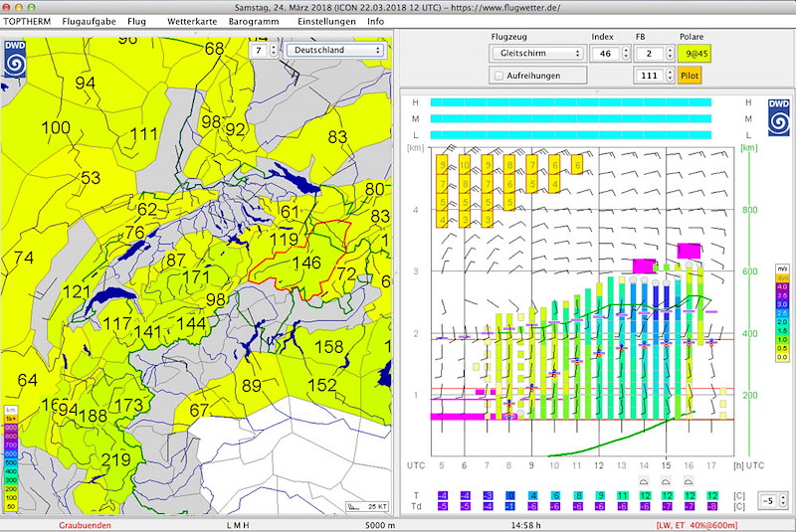
Task: Click the cloud icon below 15 UTC
Action: click(666, 480)
